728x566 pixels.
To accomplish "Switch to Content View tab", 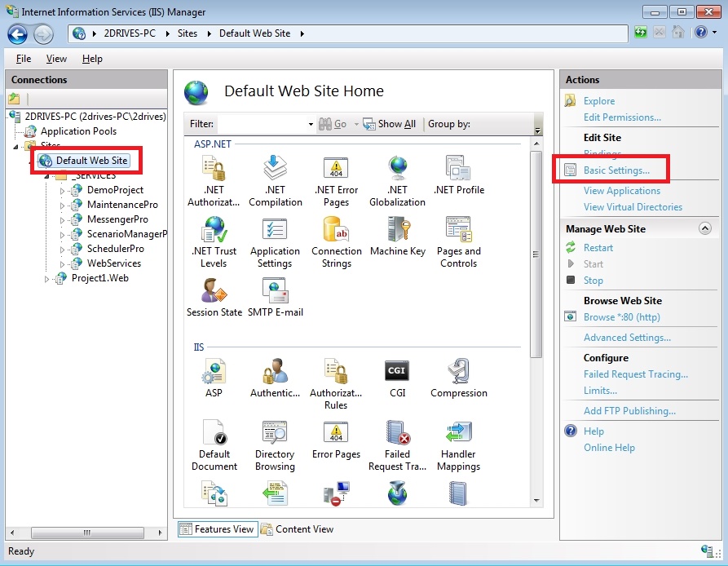I will coord(298,529).
